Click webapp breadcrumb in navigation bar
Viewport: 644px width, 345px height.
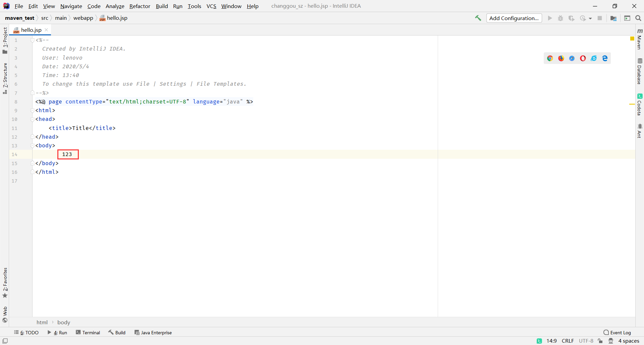click(83, 18)
